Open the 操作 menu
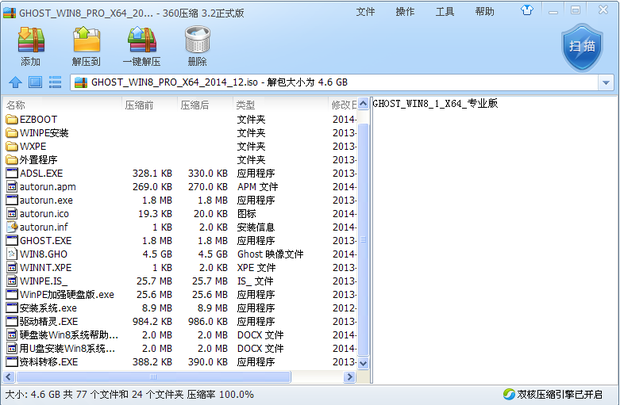The height and width of the screenshot is (405, 620). click(405, 12)
